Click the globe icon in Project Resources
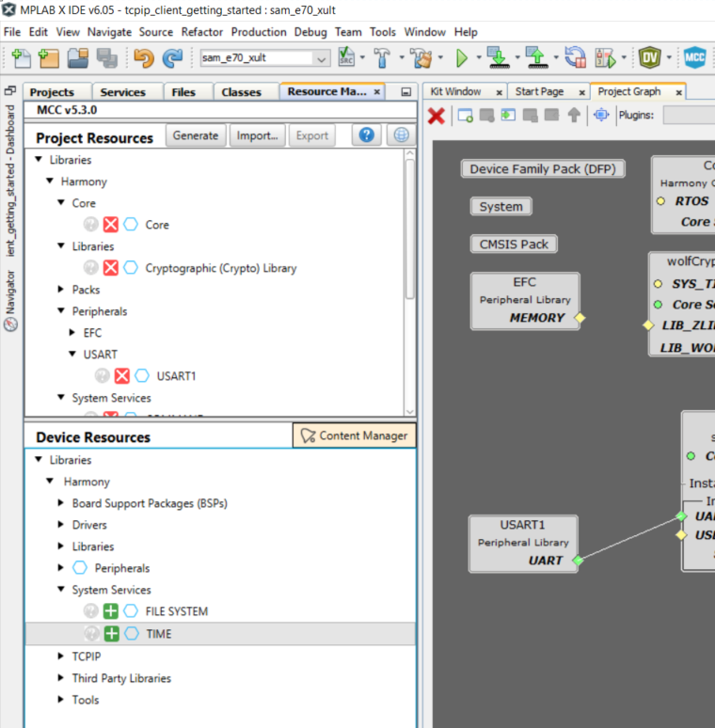Image resolution: width=715 pixels, height=728 pixels. pyautogui.click(x=401, y=135)
